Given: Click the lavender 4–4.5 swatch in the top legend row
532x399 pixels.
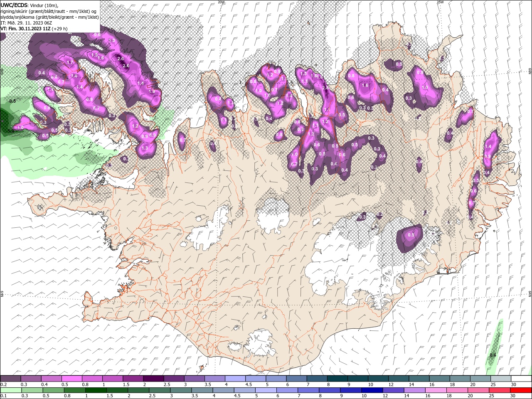Looking at the screenshot, I should click(x=235, y=379).
